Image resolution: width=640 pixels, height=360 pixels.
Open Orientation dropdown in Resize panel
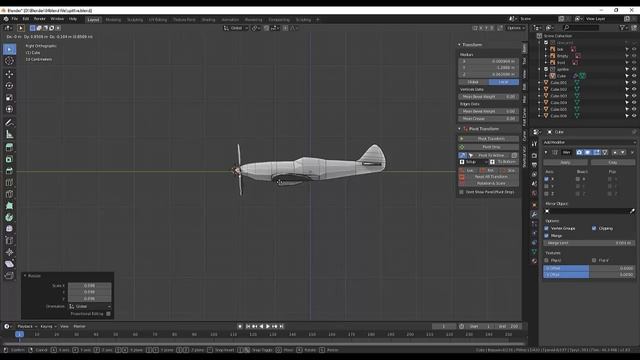pyautogui.click(x=90, y=306)
